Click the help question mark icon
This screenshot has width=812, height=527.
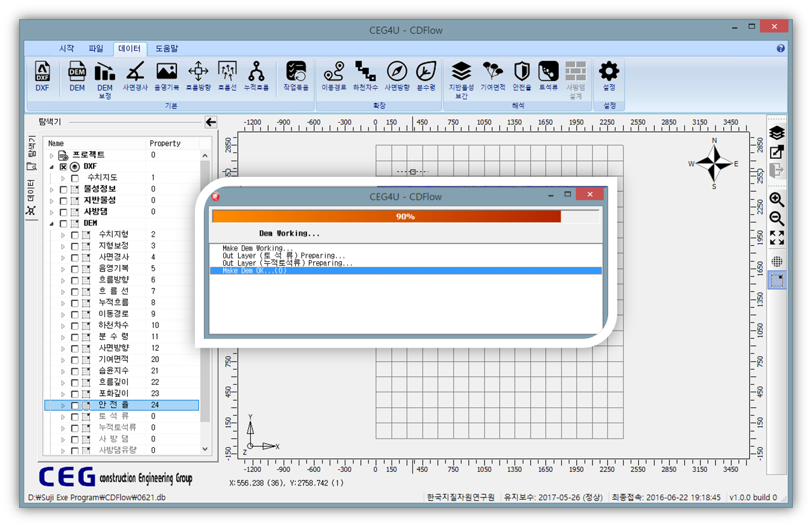coord(781,49)
